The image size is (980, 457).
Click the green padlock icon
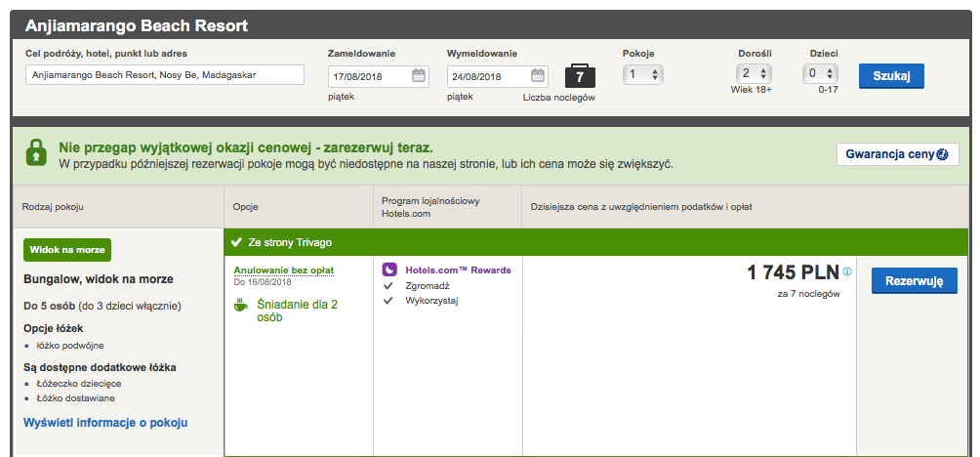pyautogui.click(x=36, y=152)
